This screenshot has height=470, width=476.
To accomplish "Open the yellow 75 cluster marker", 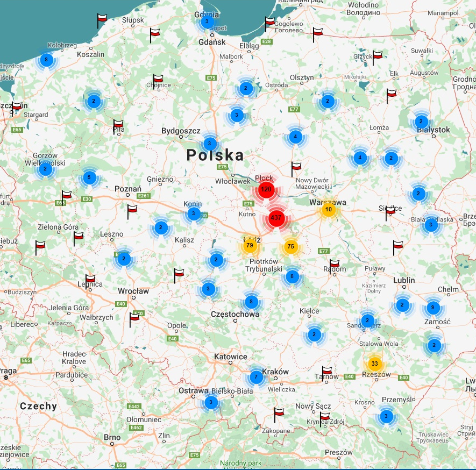I will click(x=291, y=247).
